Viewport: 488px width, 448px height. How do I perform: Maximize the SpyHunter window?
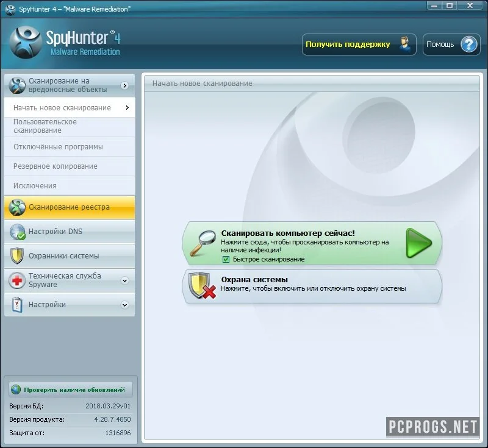tap(450, 5)
